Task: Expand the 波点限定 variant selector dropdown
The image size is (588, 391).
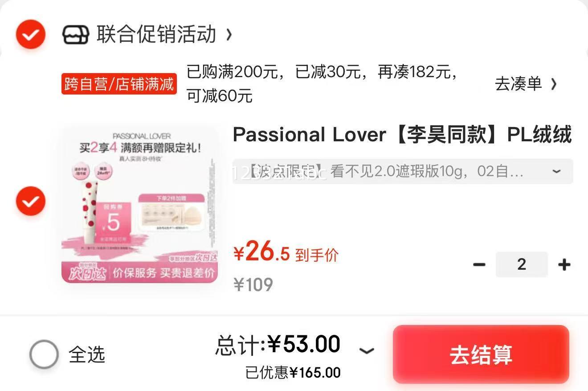Action: coord(403,171)
